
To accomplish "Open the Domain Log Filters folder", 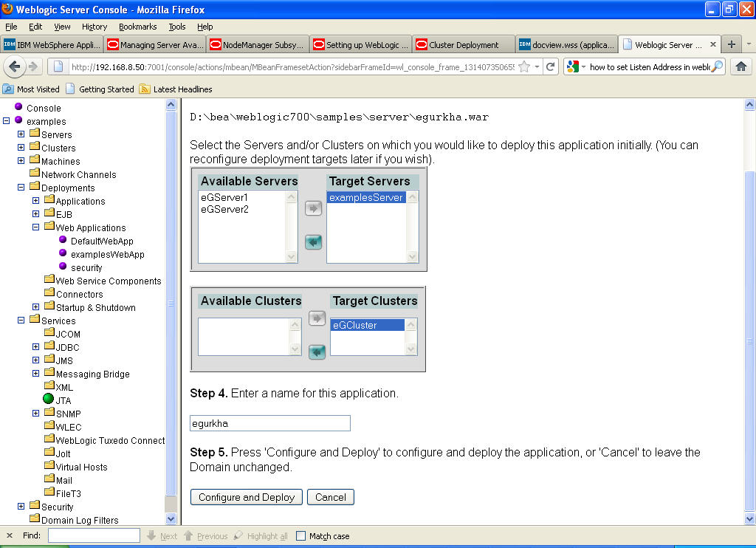I will coord(80,520).
